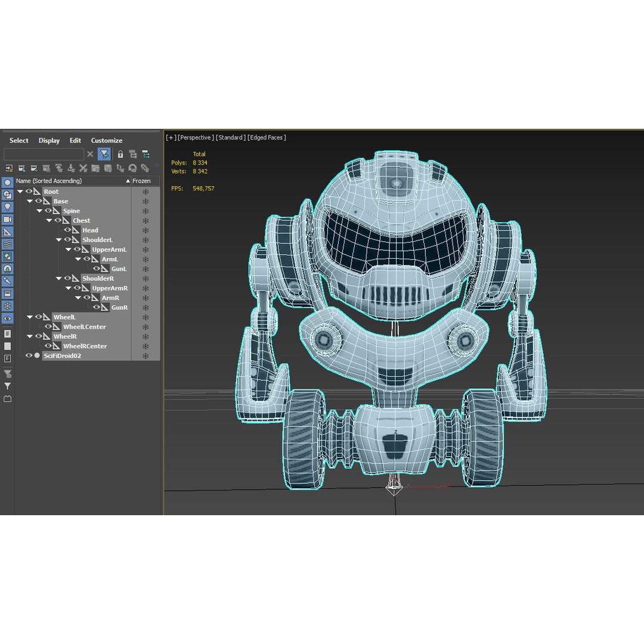Toggle Frozen state for SciFiDroid02
Screen dimensions: 644x644
pos(145,356)
